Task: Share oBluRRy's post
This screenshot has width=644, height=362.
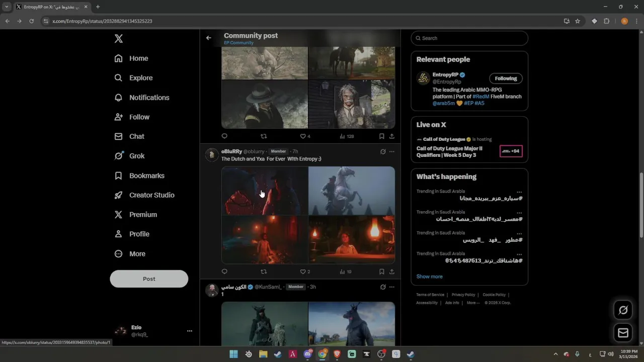Action: [x=392, y=271]
